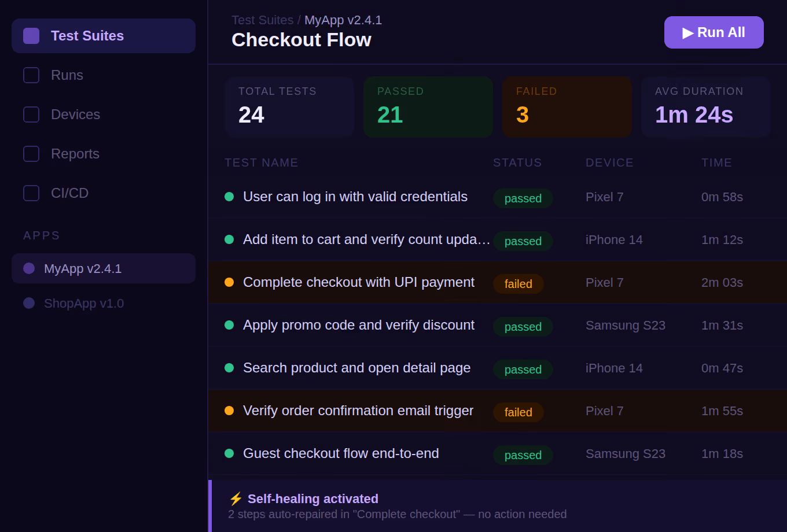Screen dimensions: 787x532
Task: Click the 1m 55s time value
Action: tap(722, 411)
